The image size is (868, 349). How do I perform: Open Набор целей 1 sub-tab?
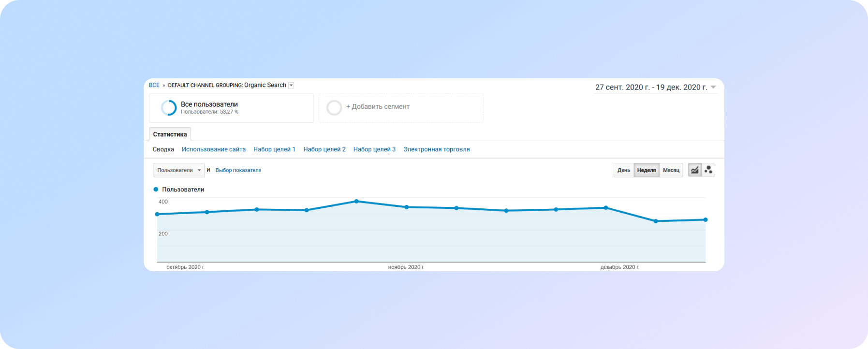pyautogui.click(x=274, y=149)
